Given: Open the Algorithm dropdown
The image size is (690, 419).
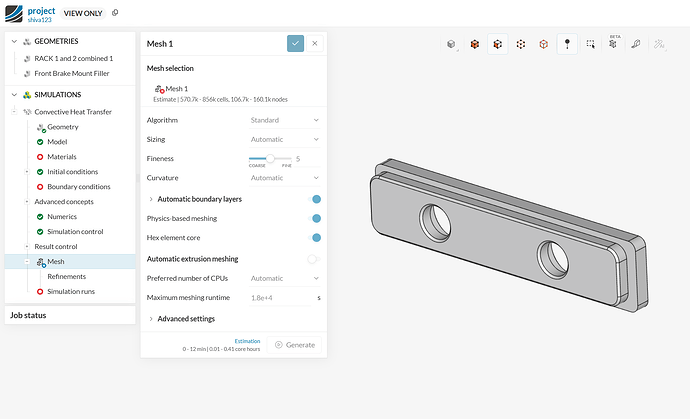Looking at the screenshot, I should (284, 120).
